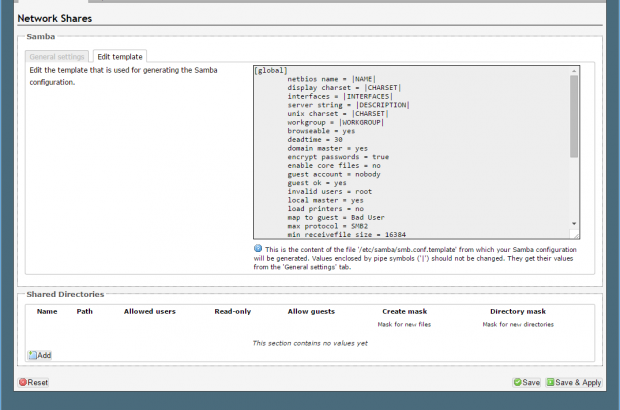The height and width of the screenshot is (410, 620).
Task: Click the Name column header
Action: 47,311
